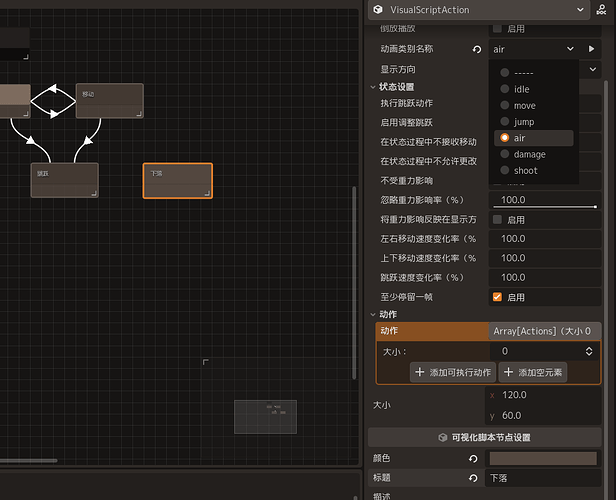This screenshot has height=500, width=616.
Task: Click the size y field showing 60.0
Action: pyautogui.click(x=543, y=415)
